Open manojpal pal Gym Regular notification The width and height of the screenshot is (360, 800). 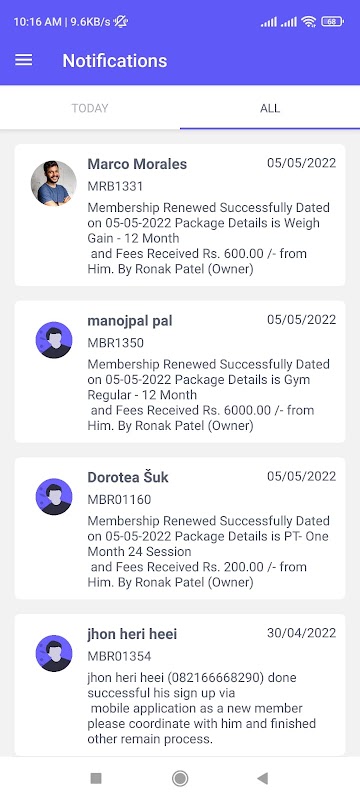(180, 371)
